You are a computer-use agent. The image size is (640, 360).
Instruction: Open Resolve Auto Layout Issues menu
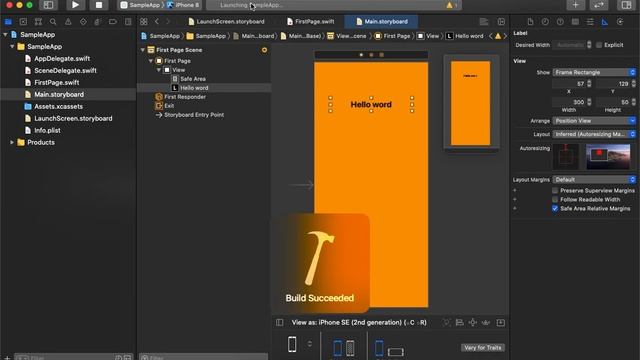point(486,322)
